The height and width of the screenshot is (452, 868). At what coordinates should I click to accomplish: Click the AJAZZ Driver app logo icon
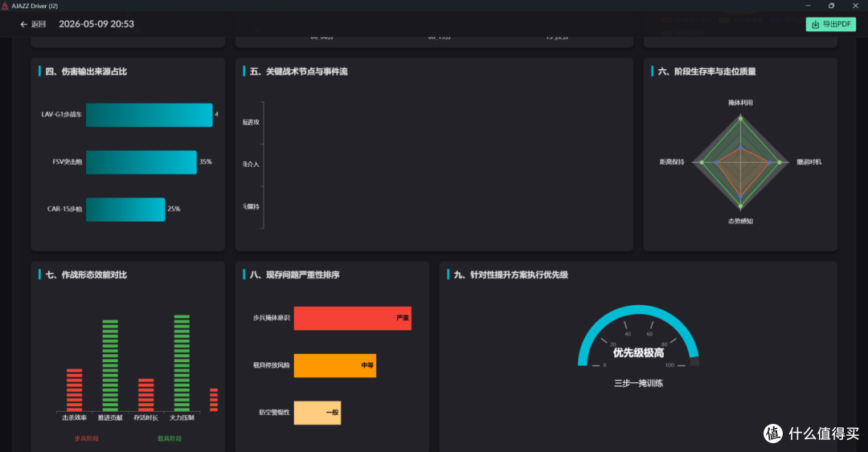[x=5, y=6]
